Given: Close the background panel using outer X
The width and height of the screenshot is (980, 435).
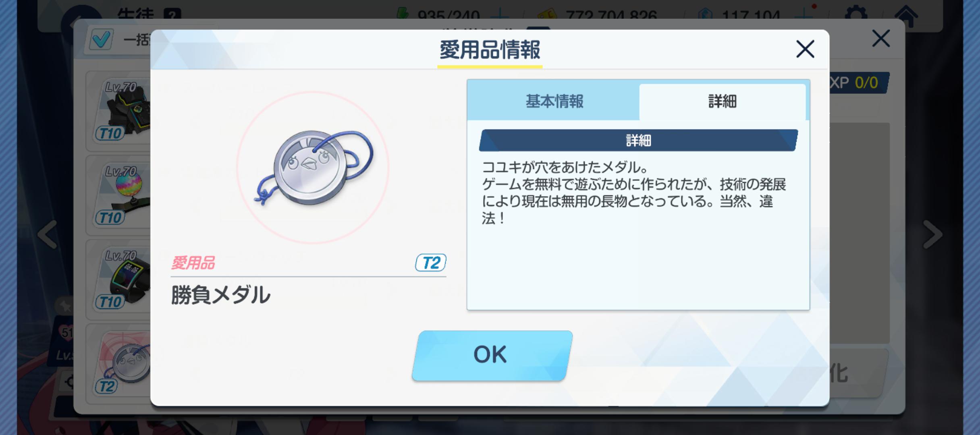Looking at the screenshot, I should [x=881, y=39].
